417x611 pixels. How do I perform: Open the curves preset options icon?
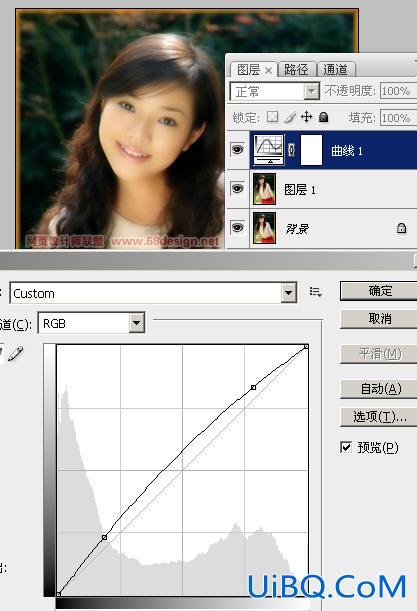pyautogui.click(x=315, y=292)
